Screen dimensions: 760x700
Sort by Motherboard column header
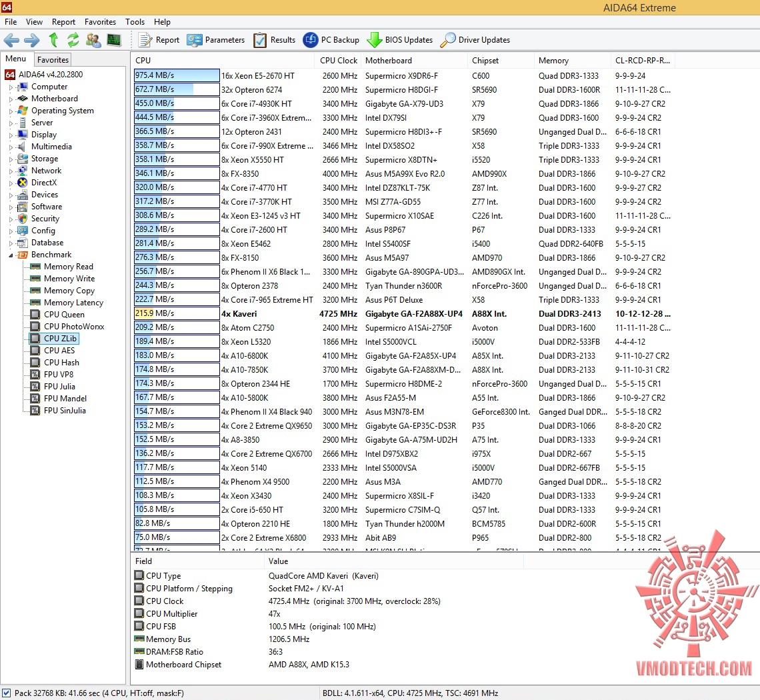pyautogui.click(x=415, y=60)
